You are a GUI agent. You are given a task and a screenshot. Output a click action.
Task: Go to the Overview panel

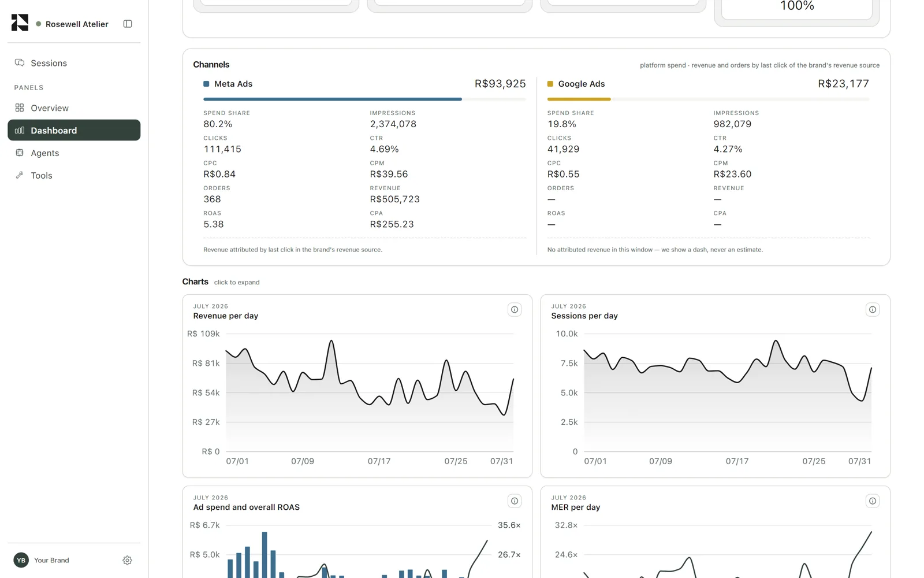pyautogui.click(x=74, y=108)
